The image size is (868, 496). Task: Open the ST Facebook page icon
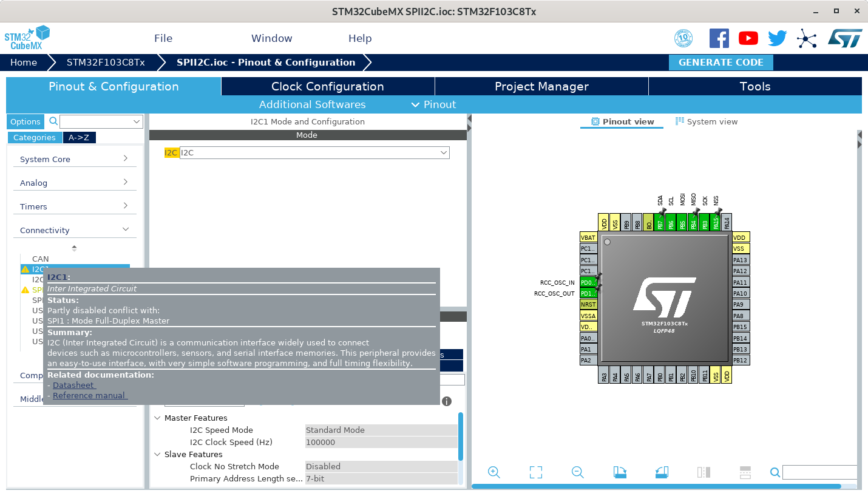[x=719, y=38]
